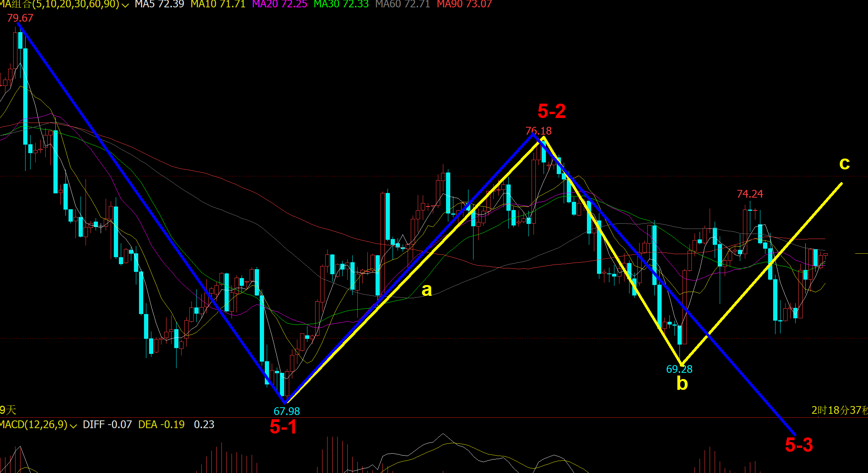
Task: Select the MA30 72.33 legend value
Action: pyautogui.click(x=341, y=4)
